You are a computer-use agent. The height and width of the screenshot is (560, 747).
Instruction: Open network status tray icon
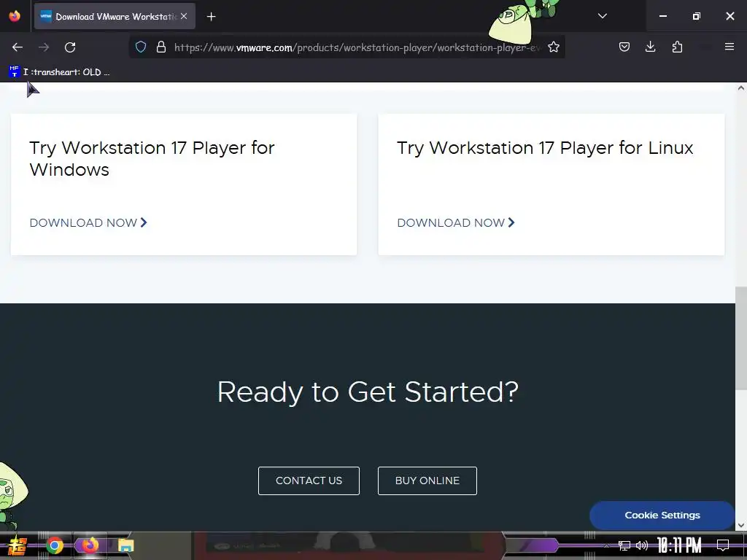tap(624, 545)
